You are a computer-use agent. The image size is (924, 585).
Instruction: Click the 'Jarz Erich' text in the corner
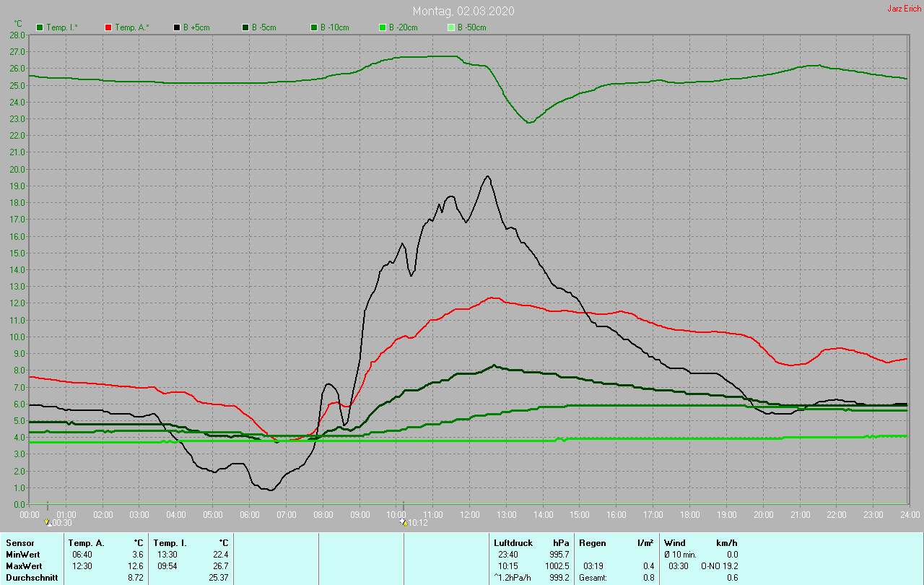(904, 9)
